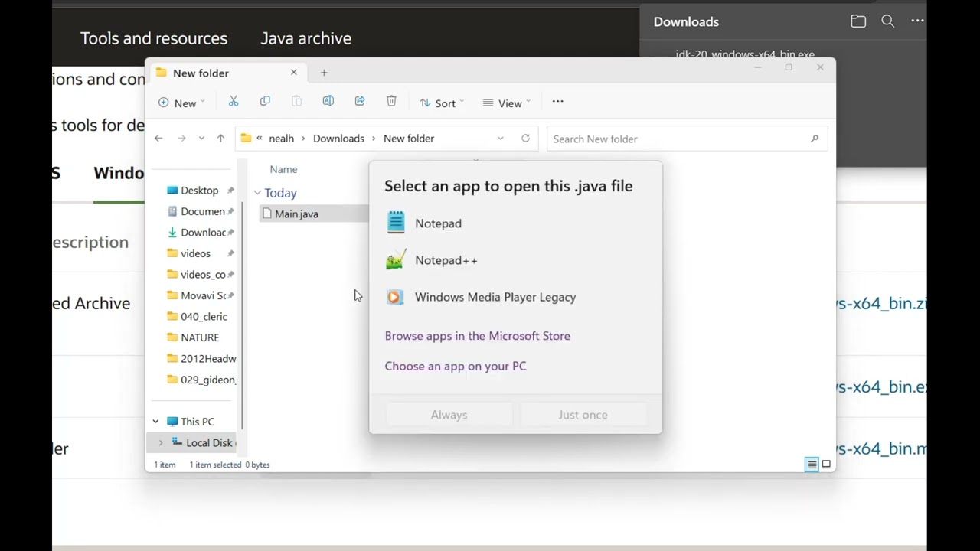
Task: Click the Copy icon in File Explorer toolbar
Action: [x=265, y=102]
